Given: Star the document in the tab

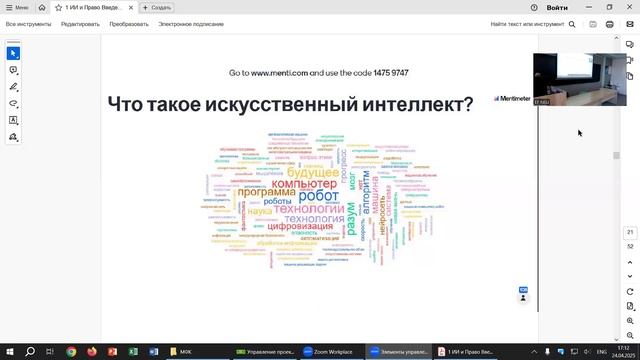Looking at the screenshot, I should pos(58,7).
